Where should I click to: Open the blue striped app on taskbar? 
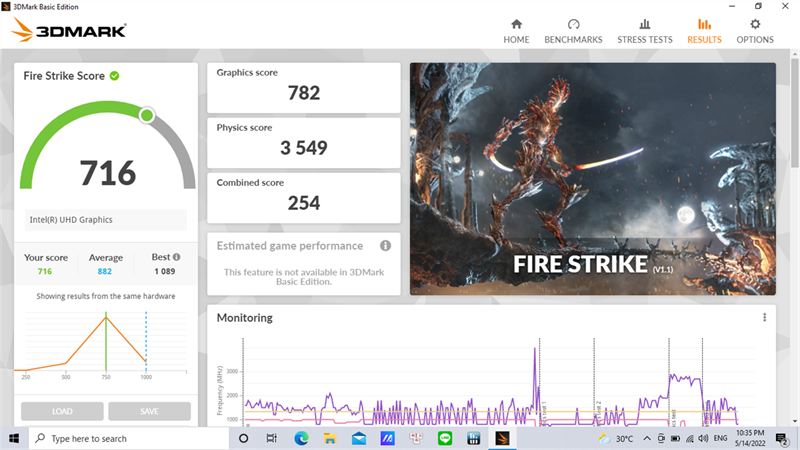pos(387,439)
